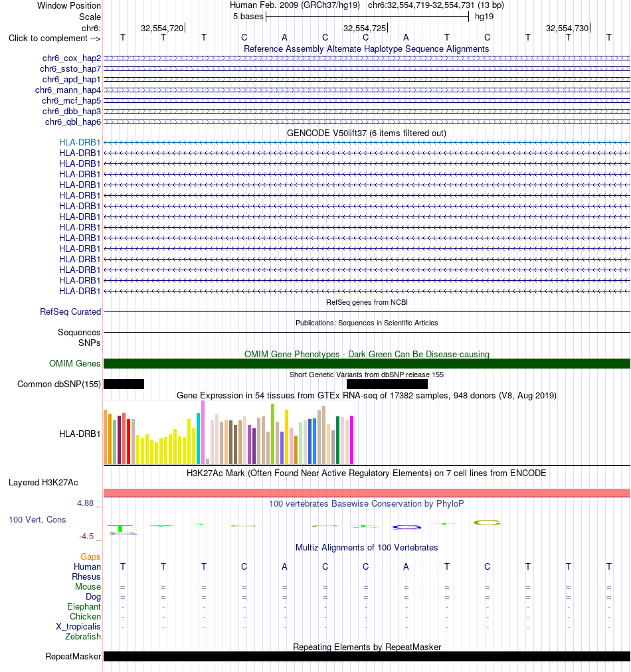Click the 32,554,720 ruler coordinate
631x672 pixels.
161,29
